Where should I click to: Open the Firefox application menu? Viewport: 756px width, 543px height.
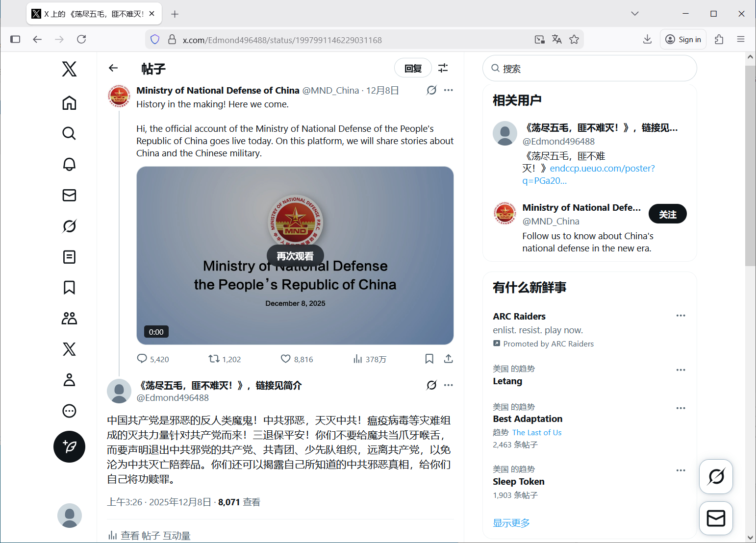740,39
